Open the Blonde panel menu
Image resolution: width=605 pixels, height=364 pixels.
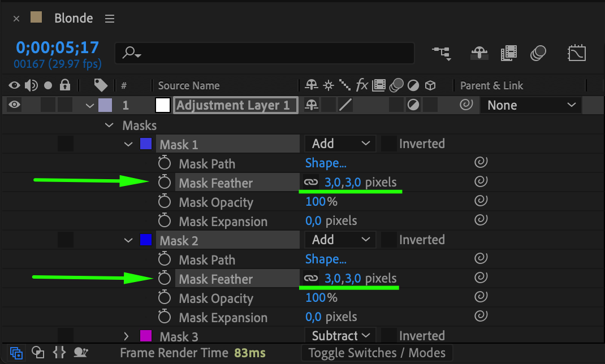[x=110, y=19]
